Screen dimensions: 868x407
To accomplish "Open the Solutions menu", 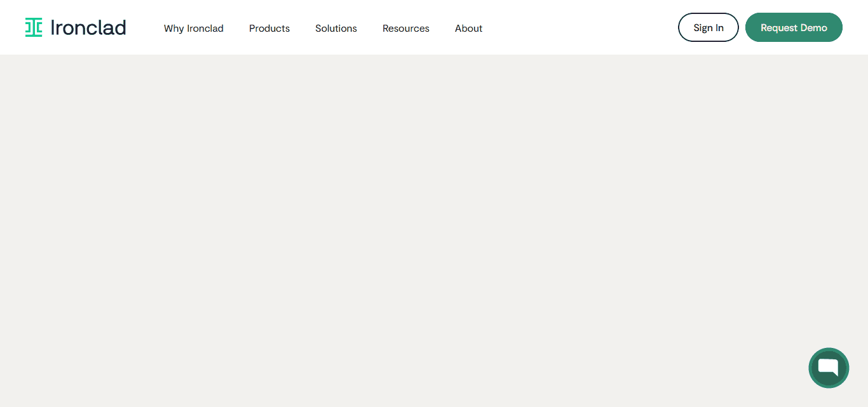I will coord(336,28).
